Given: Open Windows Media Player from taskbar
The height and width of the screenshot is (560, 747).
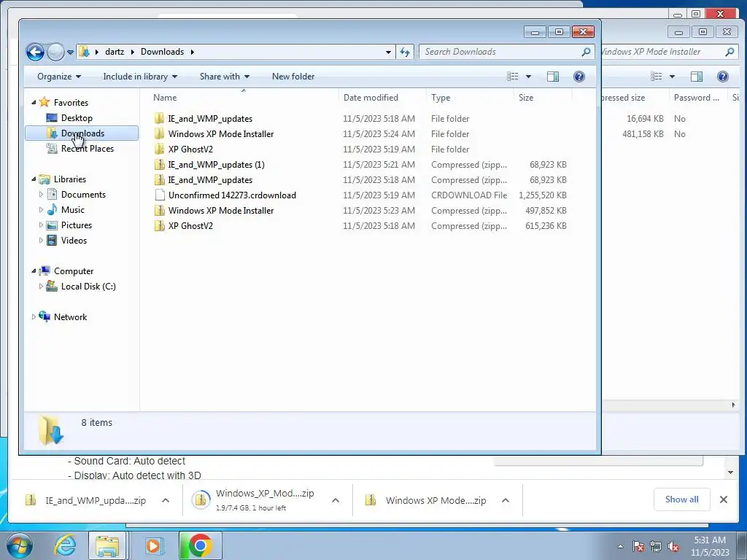Looking at the screenshot, I should click(x=153, y=545).
